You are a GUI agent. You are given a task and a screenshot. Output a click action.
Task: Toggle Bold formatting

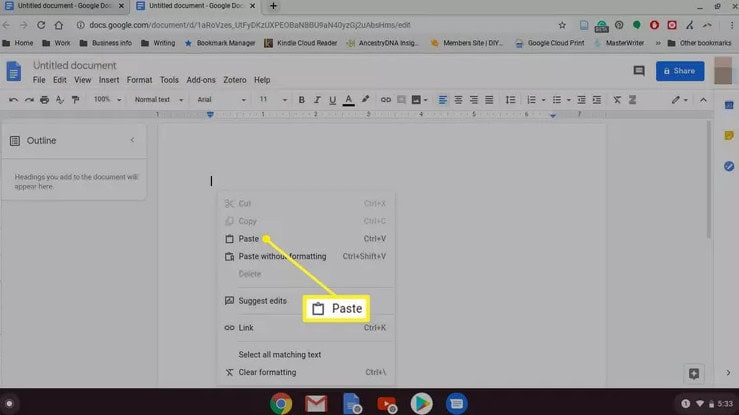pyautogui.click(x=301, y=100)
